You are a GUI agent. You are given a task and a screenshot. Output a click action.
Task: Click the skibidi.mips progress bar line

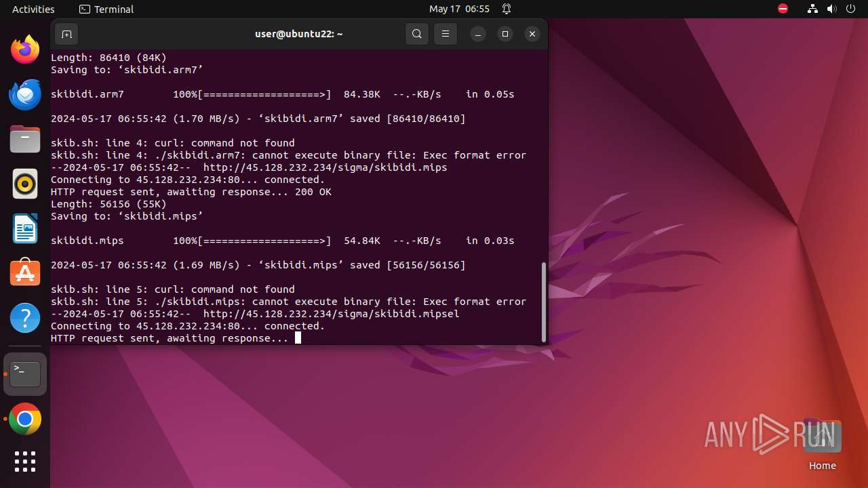click(283, 241)
